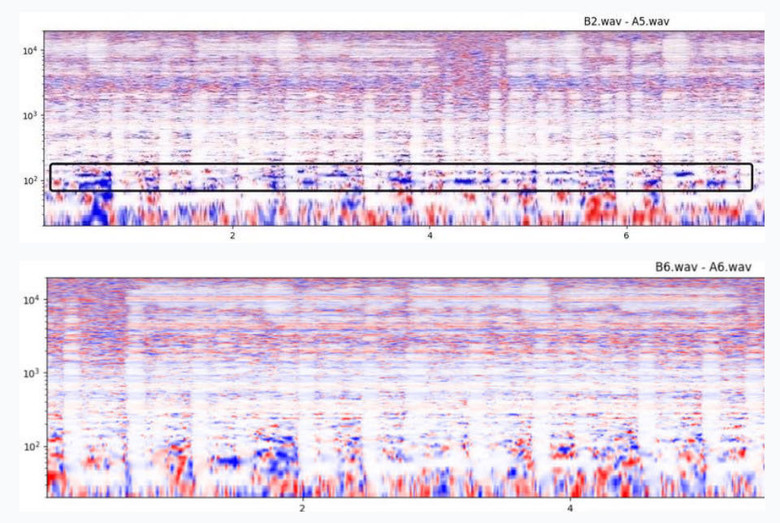Select the 10^4 y-axis label of the B2.wav plot

(30, 50)
